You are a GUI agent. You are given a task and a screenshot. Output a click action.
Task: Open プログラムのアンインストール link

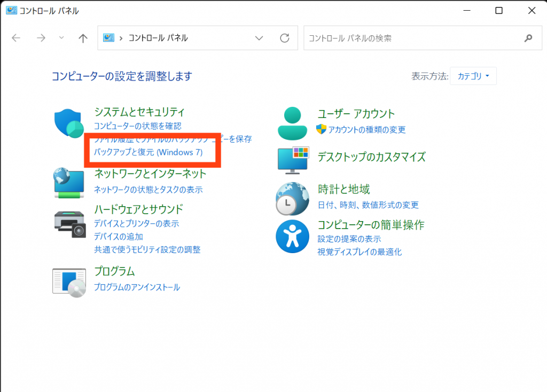click(x=137, y=287)
